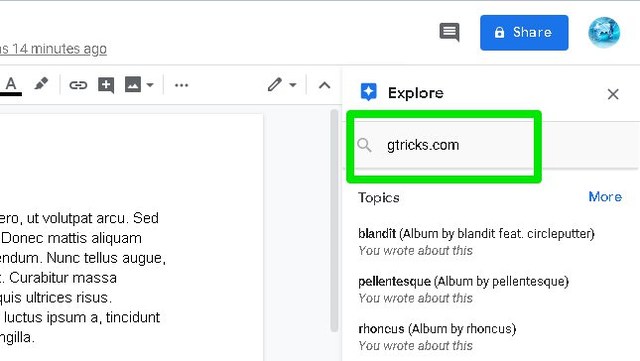Collapse the menus with the up chevron

click(x=324, y=85)
